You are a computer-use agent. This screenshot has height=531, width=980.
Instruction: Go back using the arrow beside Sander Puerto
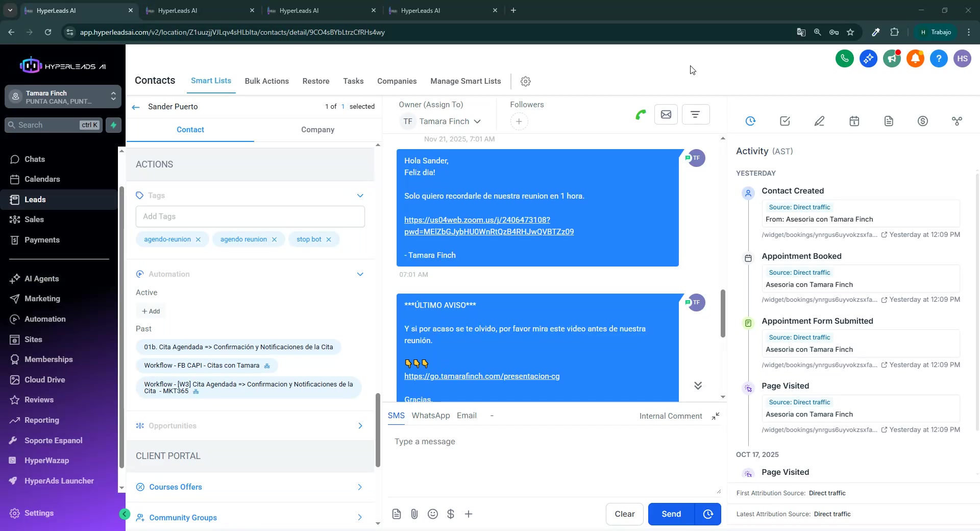coord(136,107)
